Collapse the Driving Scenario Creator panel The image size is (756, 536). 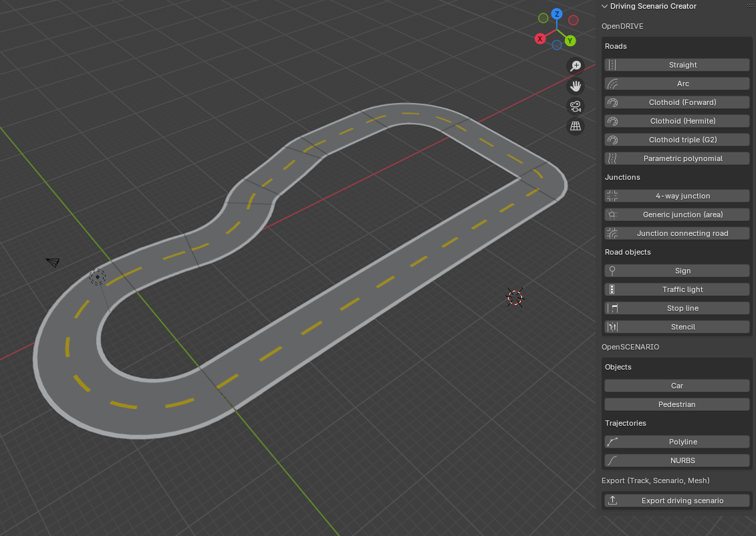coord(605,6)
